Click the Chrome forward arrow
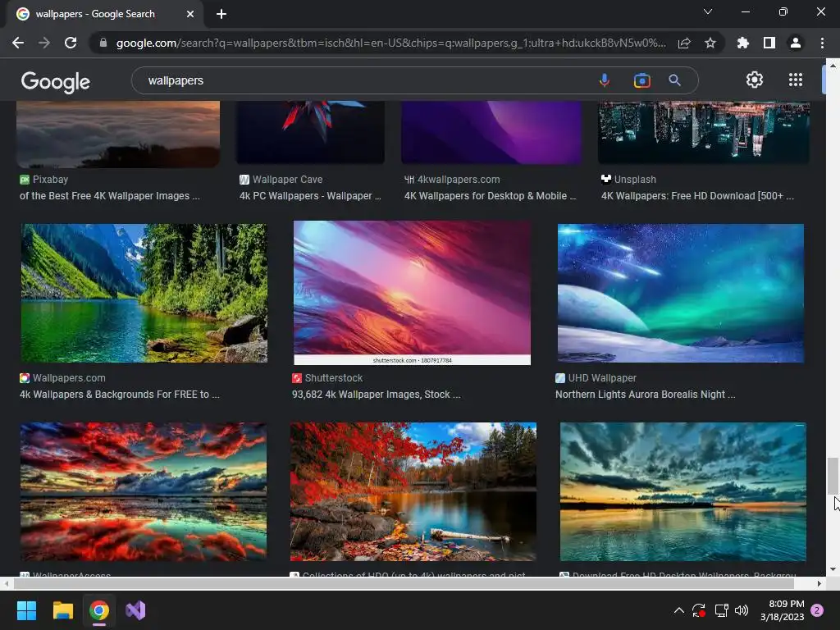840x630 pixels. point(44,43)
